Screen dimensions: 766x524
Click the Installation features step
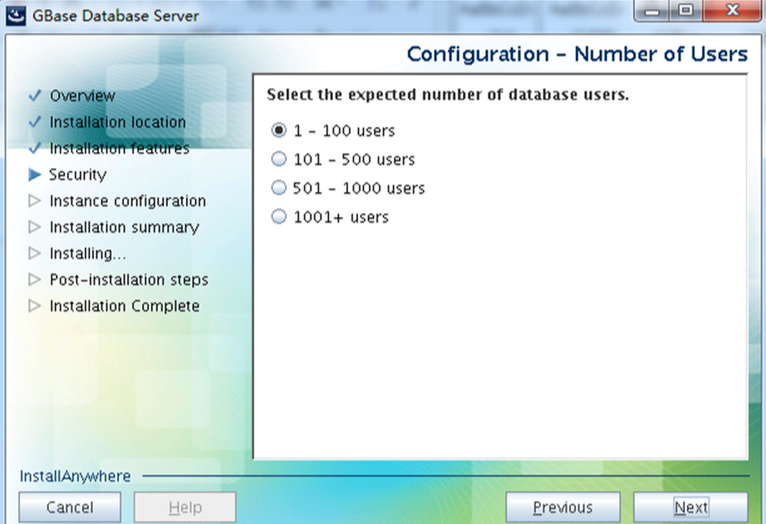[119, 148]
